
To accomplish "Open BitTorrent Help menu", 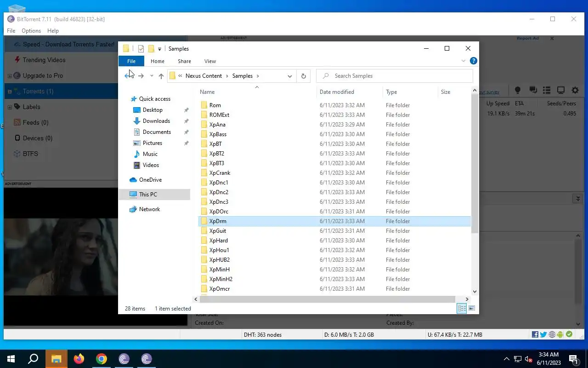I will 53,31.
